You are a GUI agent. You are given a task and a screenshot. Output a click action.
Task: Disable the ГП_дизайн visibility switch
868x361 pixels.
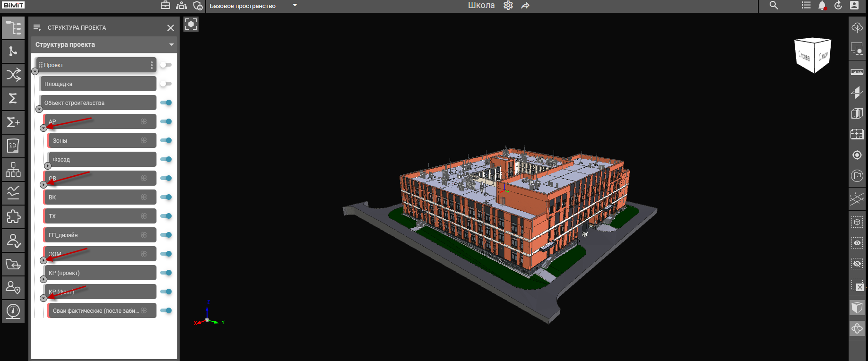(165, 235)
